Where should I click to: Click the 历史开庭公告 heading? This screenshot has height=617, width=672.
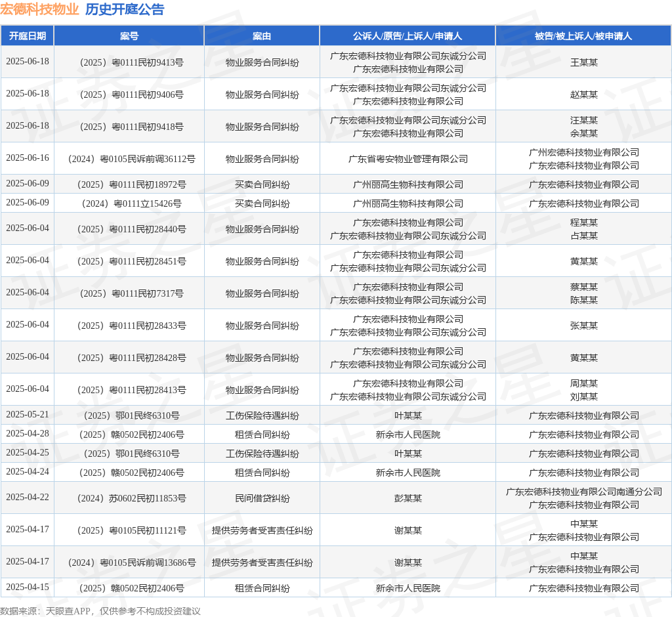coord(125,9)
